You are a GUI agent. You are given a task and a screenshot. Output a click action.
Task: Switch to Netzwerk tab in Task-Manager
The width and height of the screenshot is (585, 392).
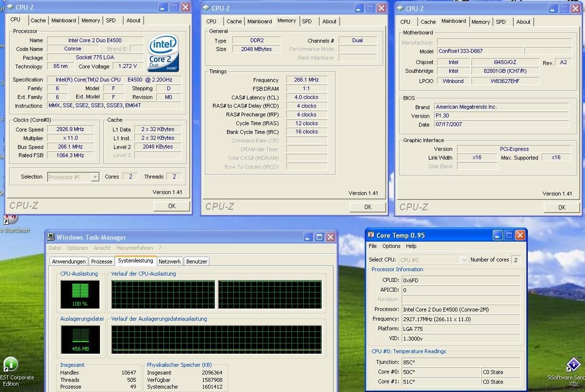170,261
